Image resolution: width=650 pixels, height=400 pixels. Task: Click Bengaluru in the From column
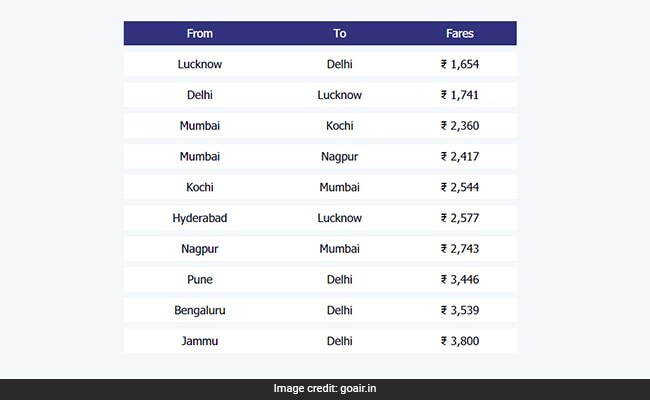coord(200,311)
